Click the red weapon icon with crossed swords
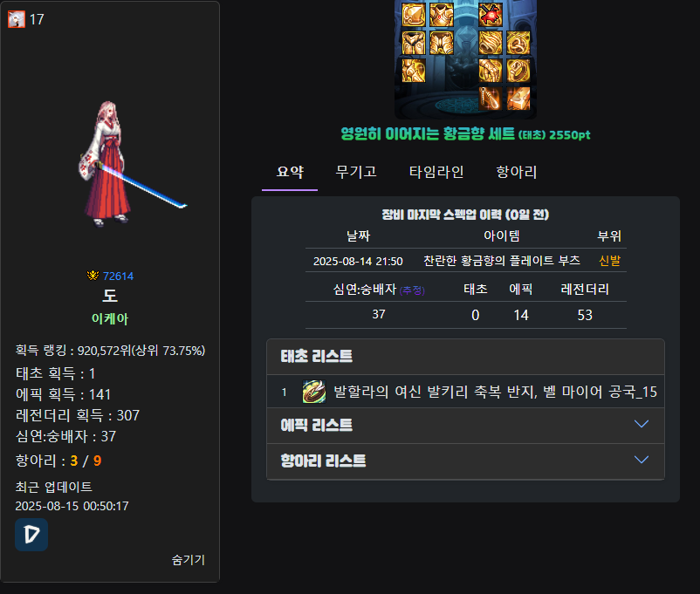This screenshot has width=700, height=594. (x=491, y=15)
